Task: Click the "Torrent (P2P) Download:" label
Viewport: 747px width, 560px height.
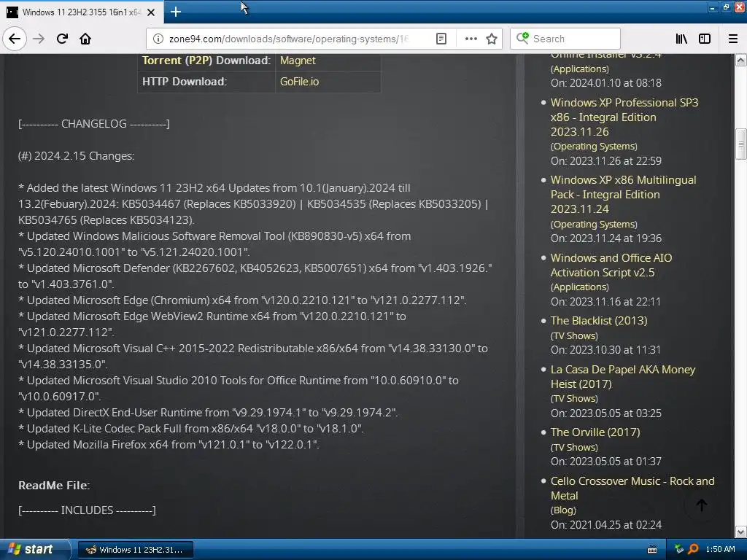Action: pyautogui.click(x=206, y=61)
